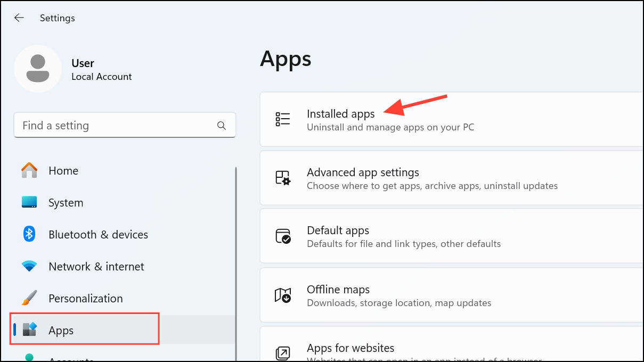Viewport: 644px width, 362px height.
Task: Click the user profile avatar
Action: [38, 69]
